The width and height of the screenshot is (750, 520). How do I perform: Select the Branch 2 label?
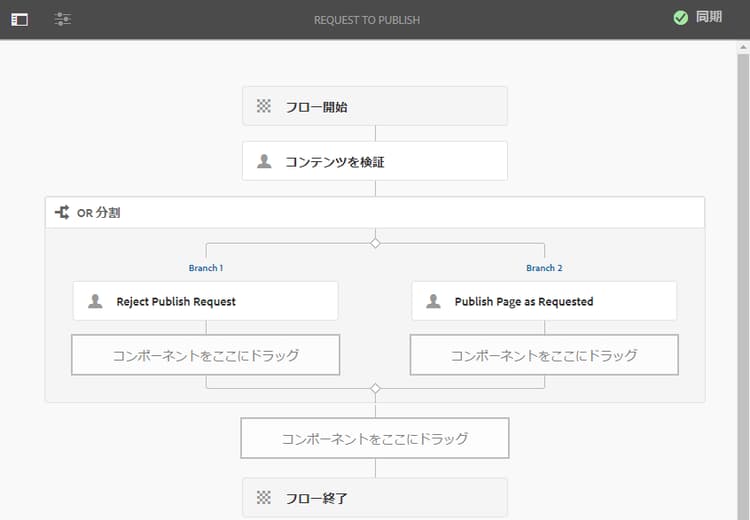544,268
